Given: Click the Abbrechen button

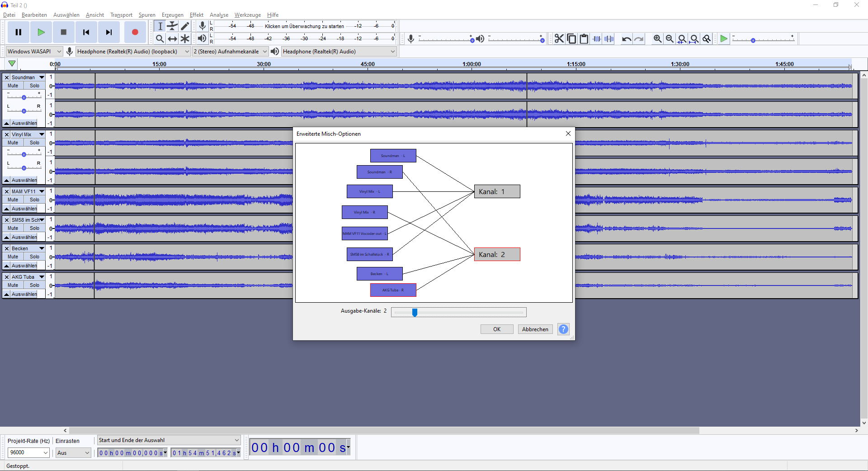Looking at the screenshot, I should coord(535,329).
